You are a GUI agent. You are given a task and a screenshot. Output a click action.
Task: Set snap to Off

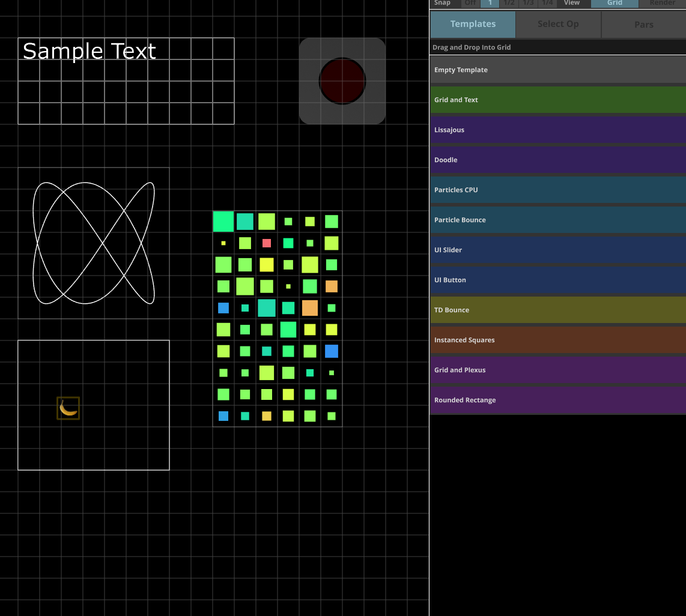pos(470,3)
